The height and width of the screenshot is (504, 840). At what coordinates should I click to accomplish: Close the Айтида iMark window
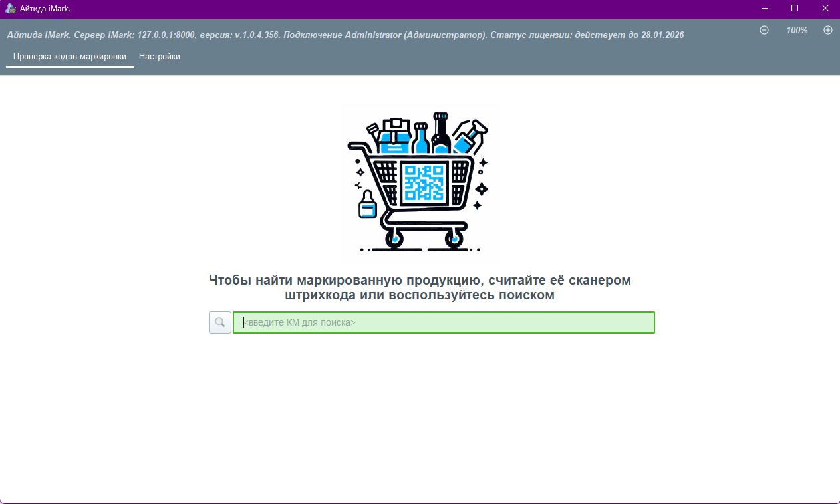coord(825,9)
